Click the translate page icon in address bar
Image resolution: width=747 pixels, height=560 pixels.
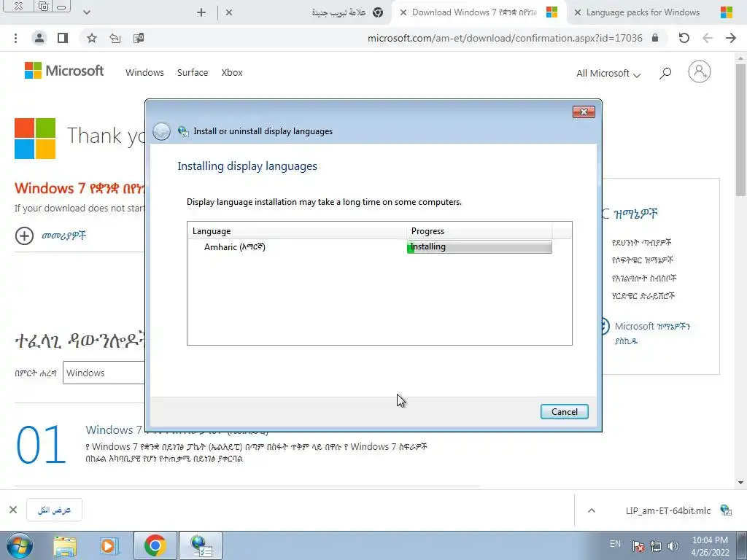(x=139, y=38)
